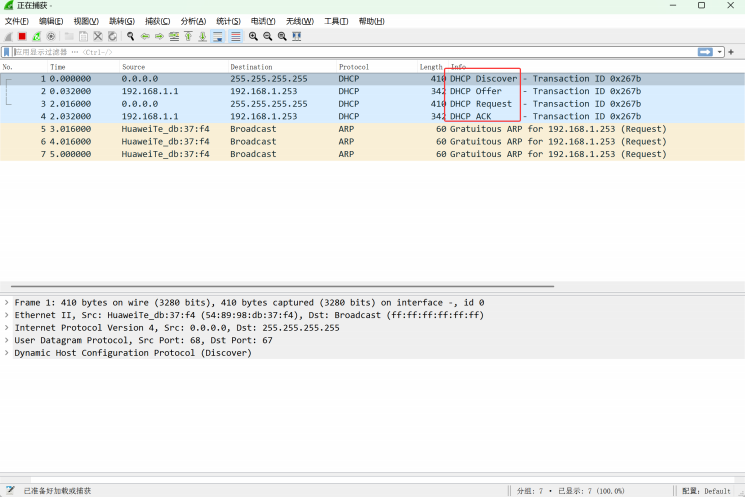The height and width of the screenshot is (497, 745).
Task: Select packet 2 DHCP Offer row
Action: coord(372,91)
